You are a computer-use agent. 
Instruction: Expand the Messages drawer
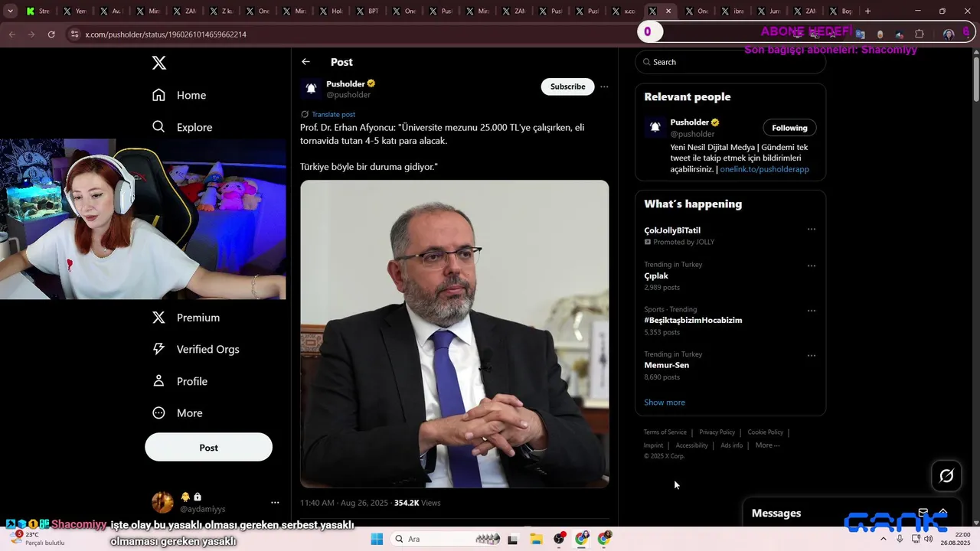(x=943, y=513)
